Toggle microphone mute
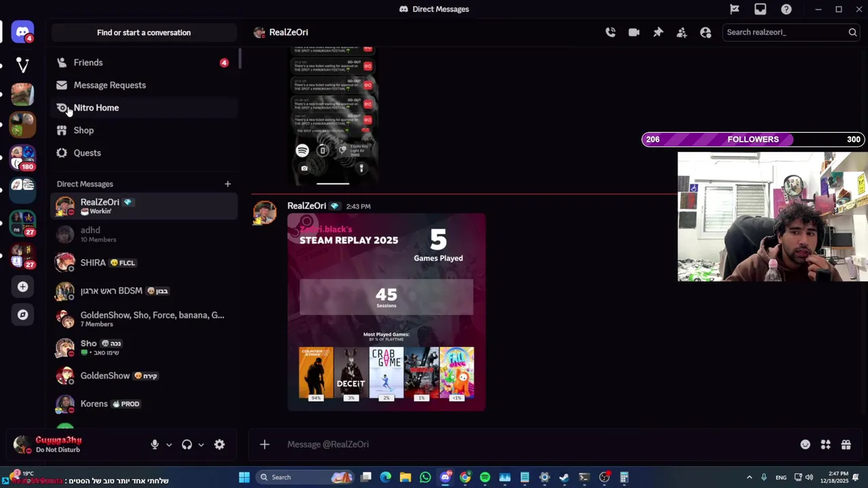868x488 pixels. click(155, 445)
